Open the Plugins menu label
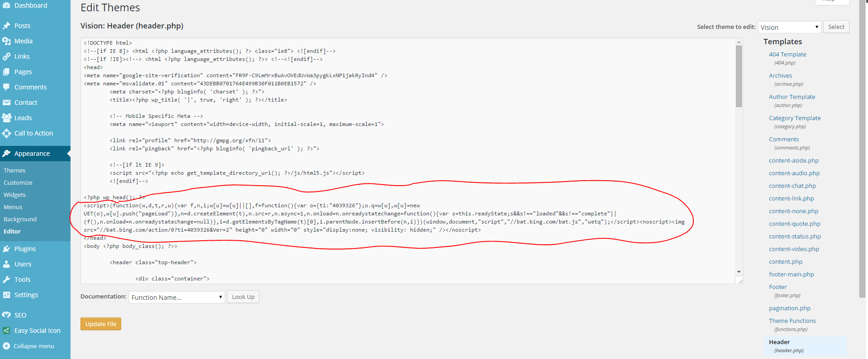Image resolution: width=868 pixels, height=359 pixels. pos(25,249)
